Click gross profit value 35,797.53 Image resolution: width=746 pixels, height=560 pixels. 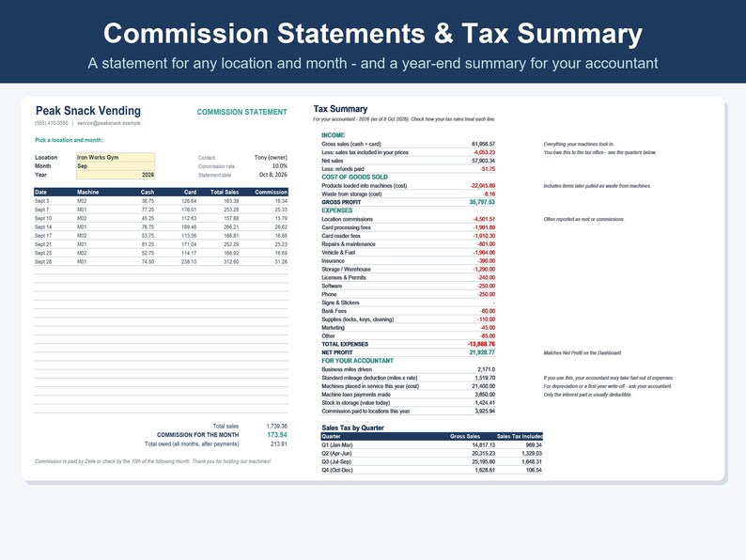tap(482, 202)
